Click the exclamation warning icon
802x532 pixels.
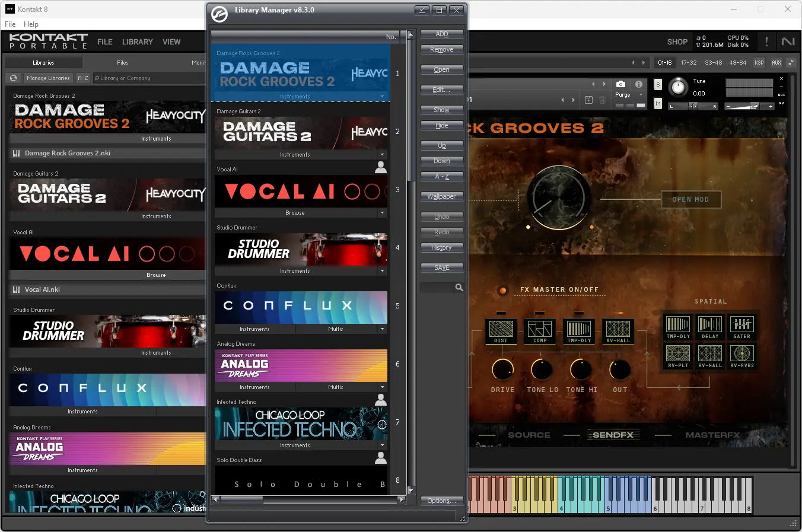[766, 42]
